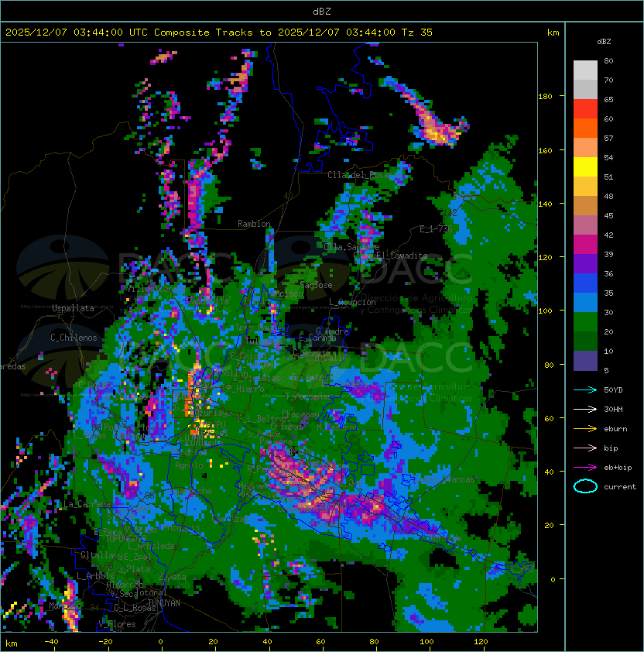
Task: Click the 180 tick on the vertical axis
Action: click(545, 97)
